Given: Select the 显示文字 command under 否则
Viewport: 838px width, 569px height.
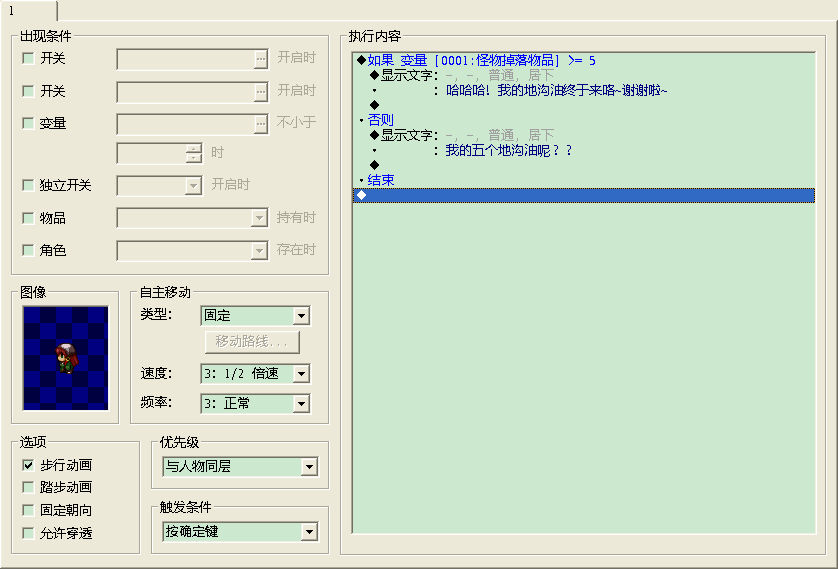Looking at the screenshot, I should pos(584,135).
